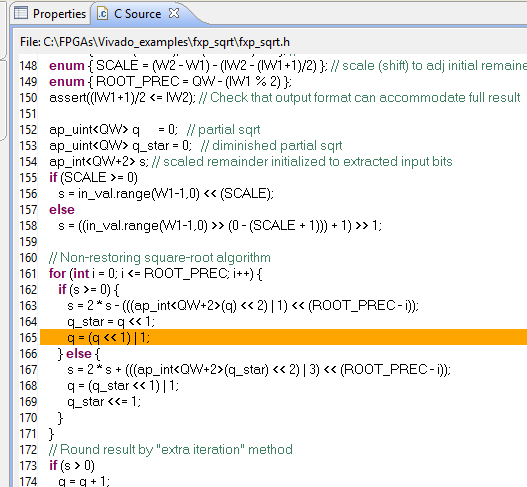527x487 pixels.
Task: Click the ROOT_PREC enum line
Action: 170,81
